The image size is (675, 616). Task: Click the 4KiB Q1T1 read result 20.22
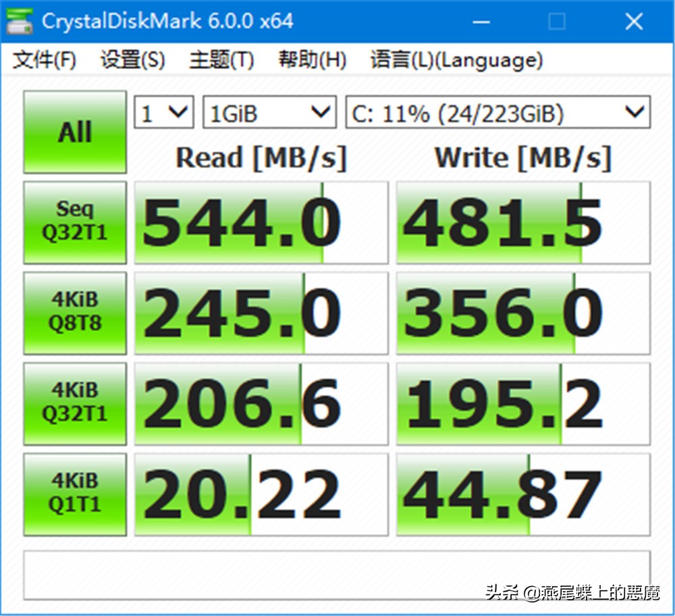tap(261, 494)
